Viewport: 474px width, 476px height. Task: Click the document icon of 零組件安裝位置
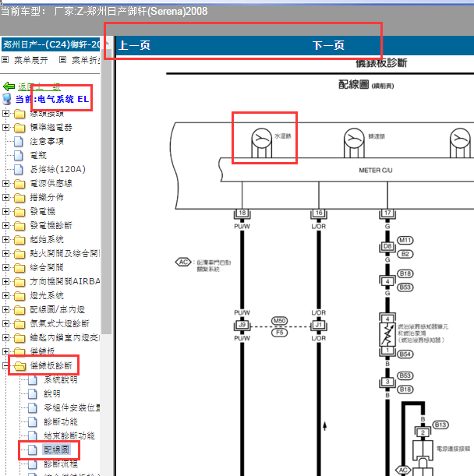point(33,407)
